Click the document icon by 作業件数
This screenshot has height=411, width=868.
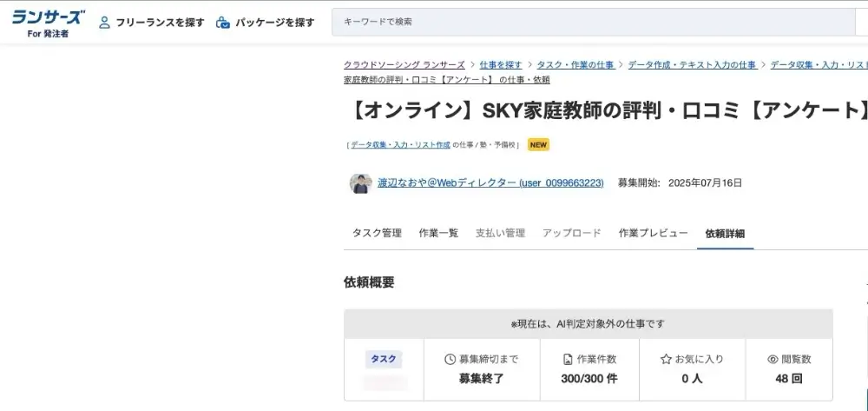tap(568, 360)
